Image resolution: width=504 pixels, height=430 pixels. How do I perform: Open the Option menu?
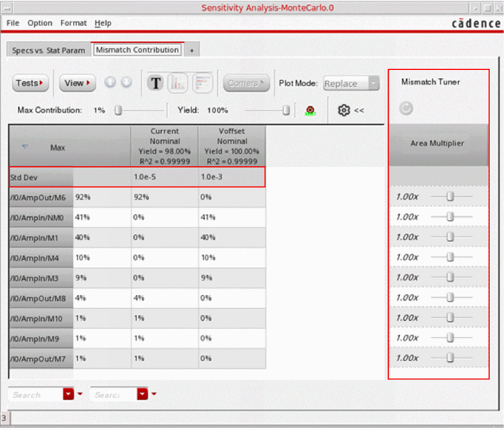click(40, 23)
